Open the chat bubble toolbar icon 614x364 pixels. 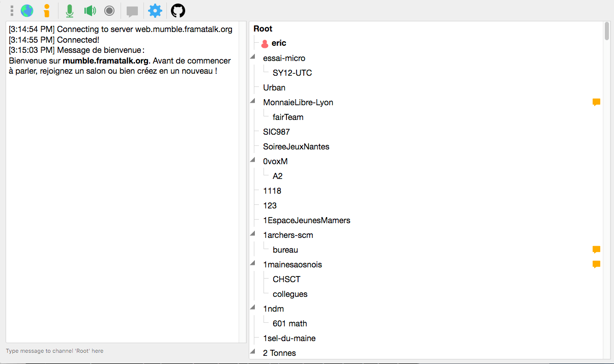132,10
